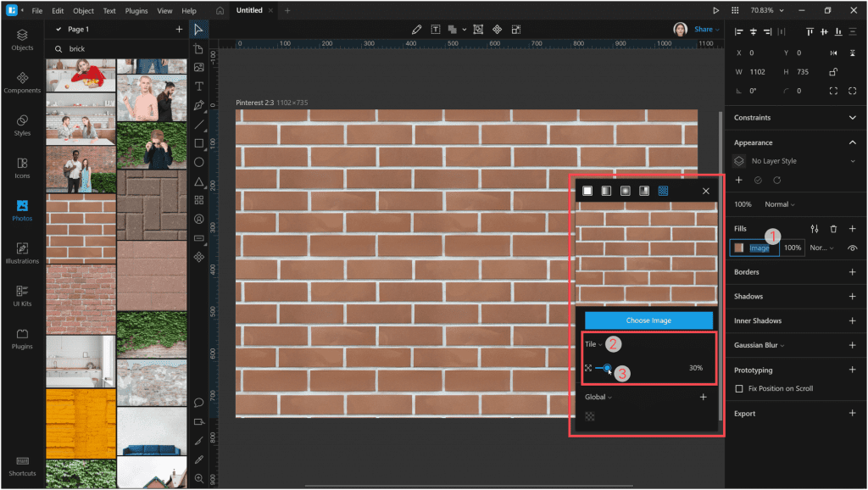Screen dimensions: 868x490
Task: Select radial gradient fill type
Action: 625,191
